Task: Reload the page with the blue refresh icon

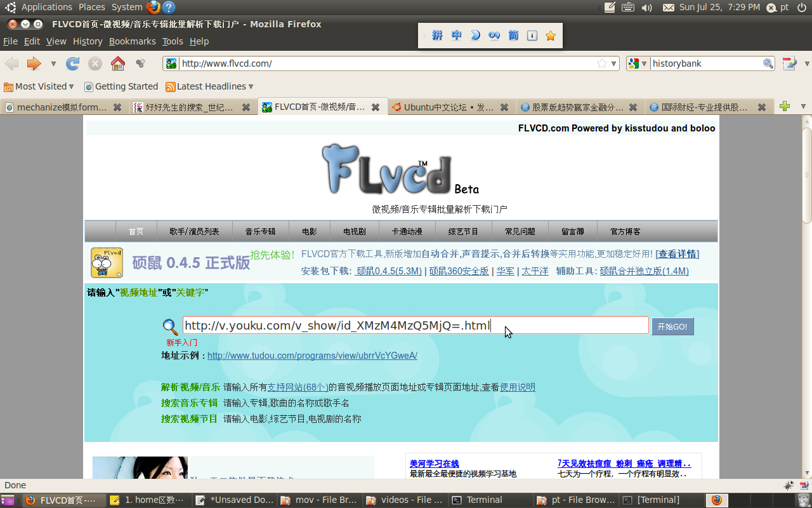Action: pyautogui.click(x=73, y=63)
